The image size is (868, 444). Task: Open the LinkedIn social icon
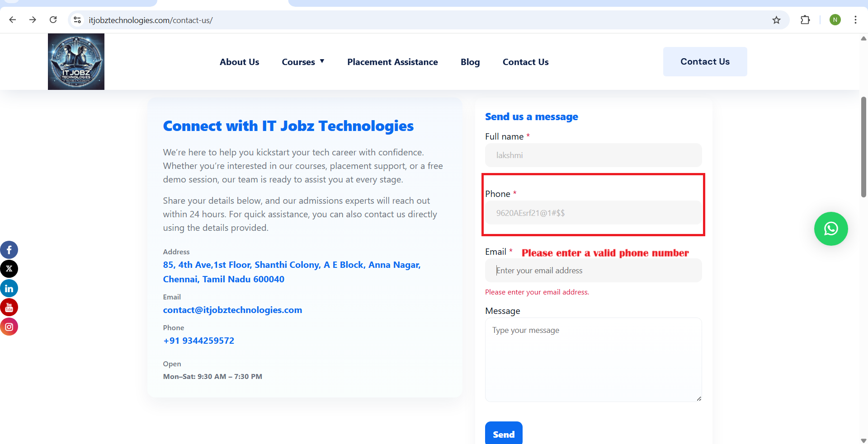[x=9, y=289]
